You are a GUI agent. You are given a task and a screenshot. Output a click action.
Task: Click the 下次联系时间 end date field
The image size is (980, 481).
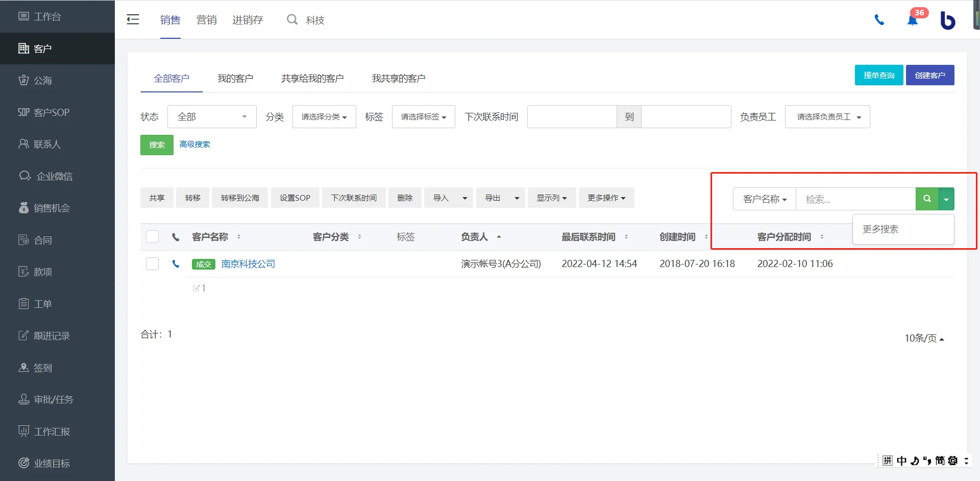[686, 117]
